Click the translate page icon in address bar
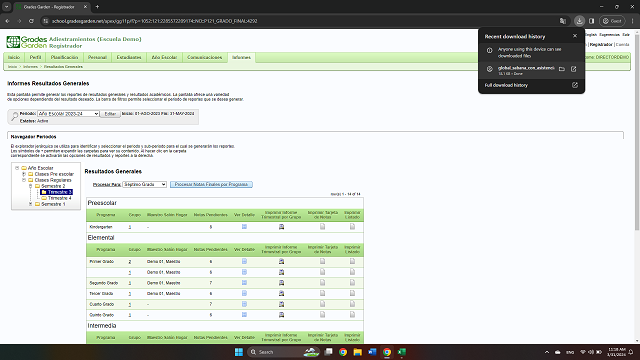This screenshot has height=360, width=640. (x=563, y=21)
